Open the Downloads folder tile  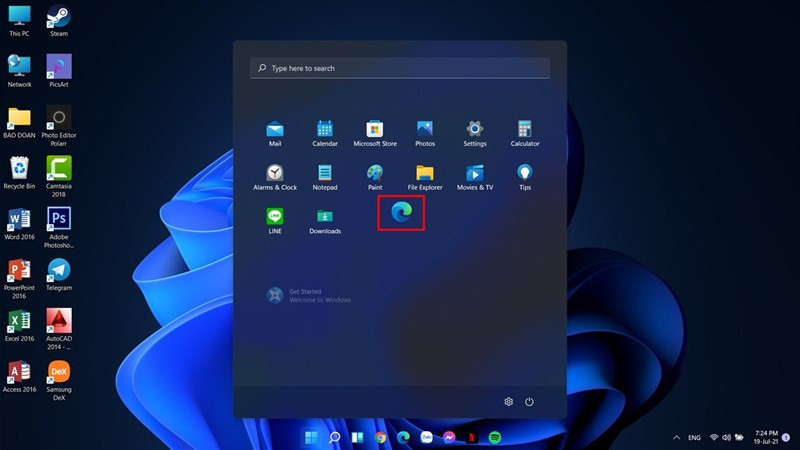[x=325, y=221]
